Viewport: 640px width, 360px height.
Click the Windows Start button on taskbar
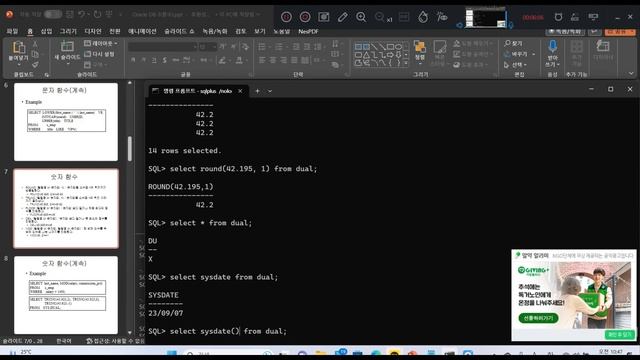click(x=172, y=354)
